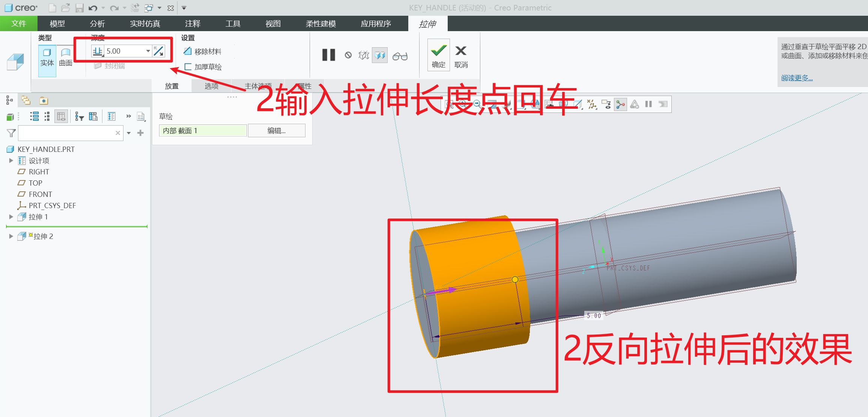Toggle 实体 (solid) extrude type
The image size is (868, 417).
click(46, 56)
